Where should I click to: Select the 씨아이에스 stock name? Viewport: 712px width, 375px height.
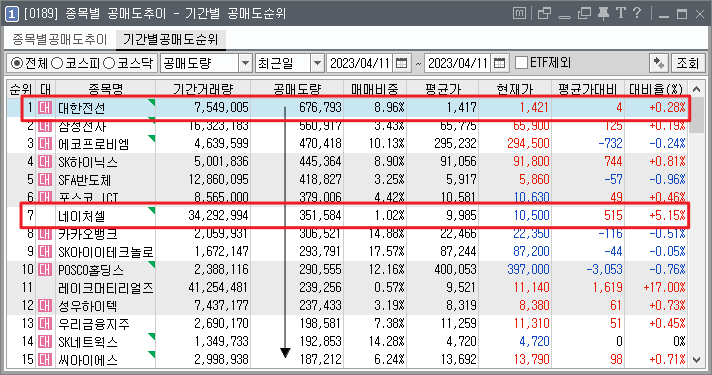[88, 360]
